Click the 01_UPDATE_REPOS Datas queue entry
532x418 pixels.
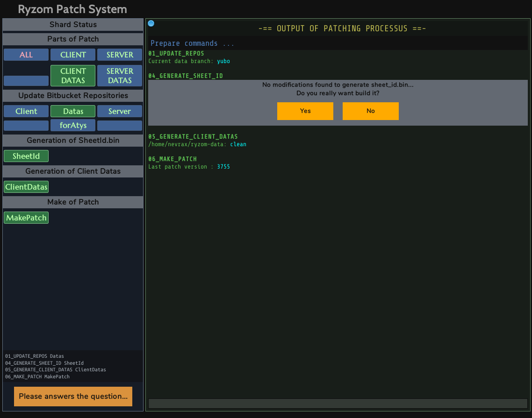tap(34, 356)
